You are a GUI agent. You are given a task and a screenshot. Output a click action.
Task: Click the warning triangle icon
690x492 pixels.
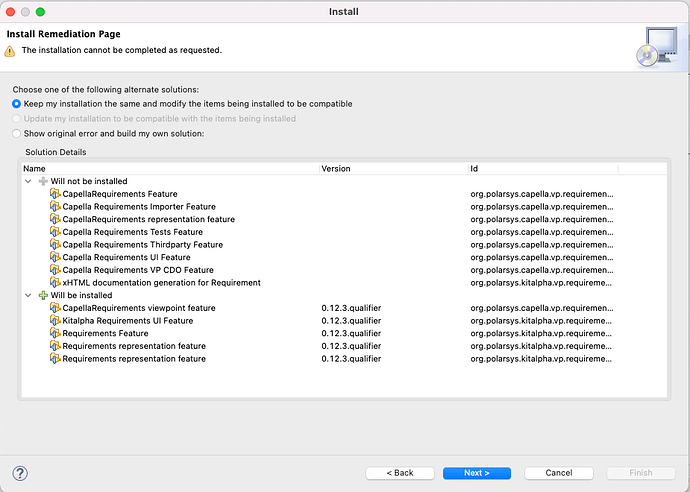10,51
